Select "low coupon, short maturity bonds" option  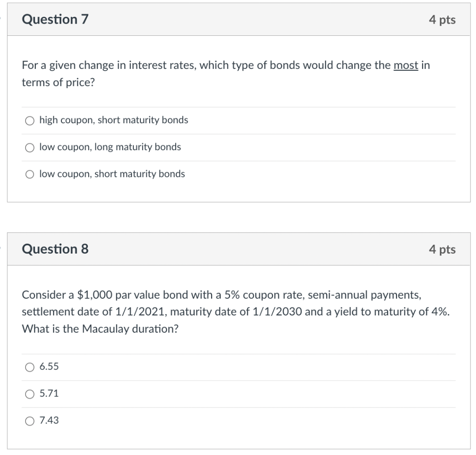(x=30, y=174)
